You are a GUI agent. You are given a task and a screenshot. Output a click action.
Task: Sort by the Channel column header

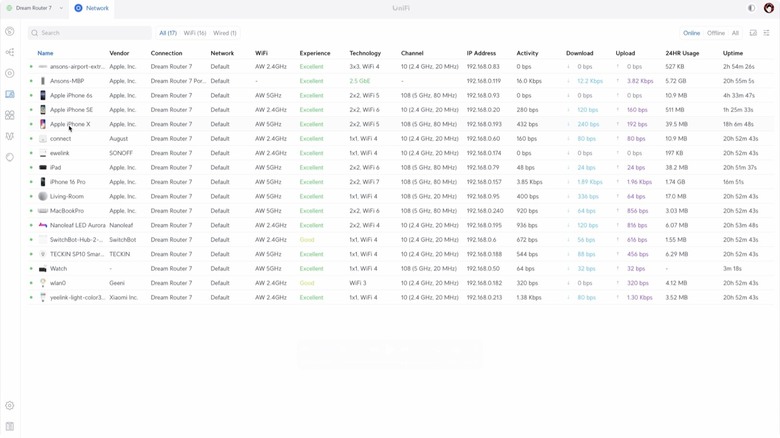coord(412,53)
